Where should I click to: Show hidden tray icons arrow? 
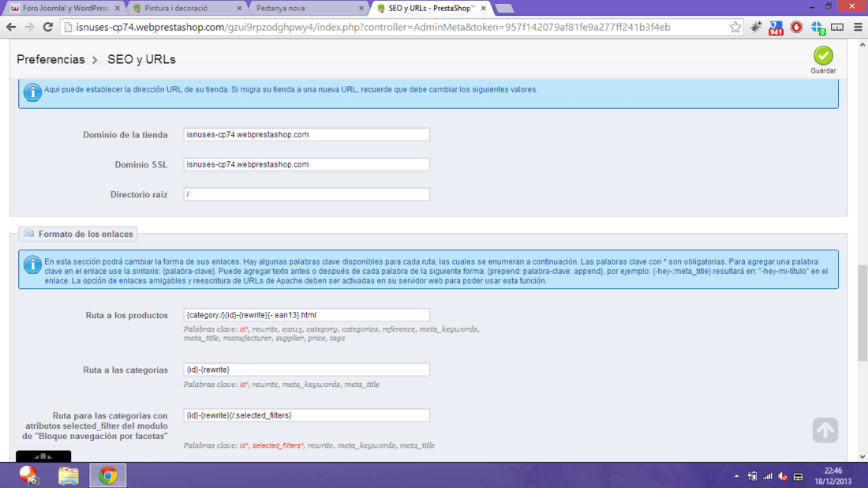coord(736,476)
